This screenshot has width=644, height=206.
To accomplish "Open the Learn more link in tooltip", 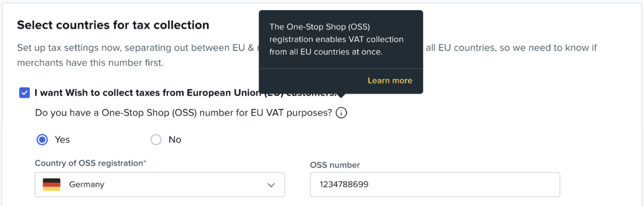I will [390, 81].
